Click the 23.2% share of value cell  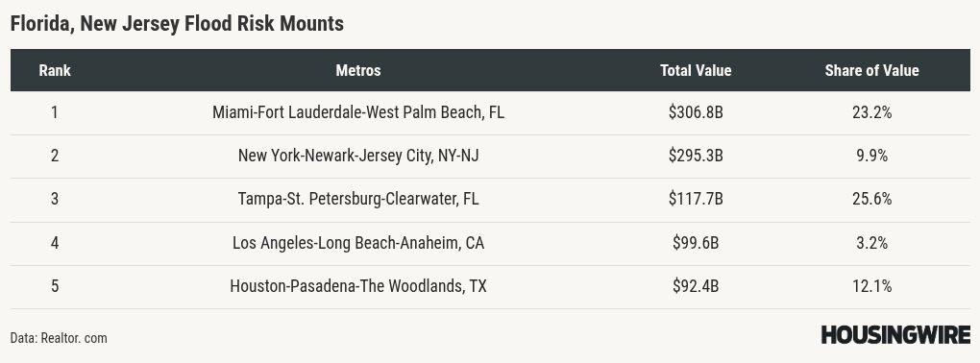pos(871,113)
